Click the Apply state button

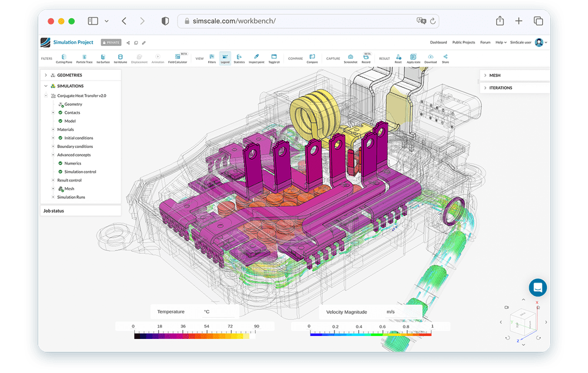tap(413, 58)
